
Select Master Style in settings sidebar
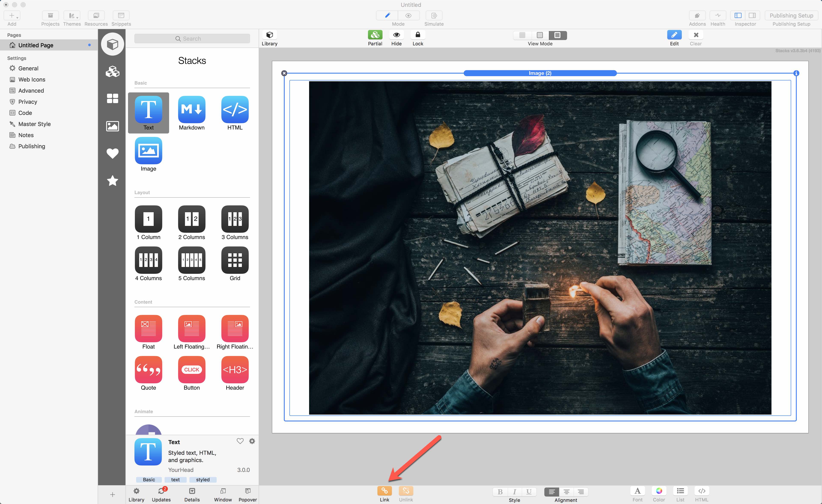point(34,124)
